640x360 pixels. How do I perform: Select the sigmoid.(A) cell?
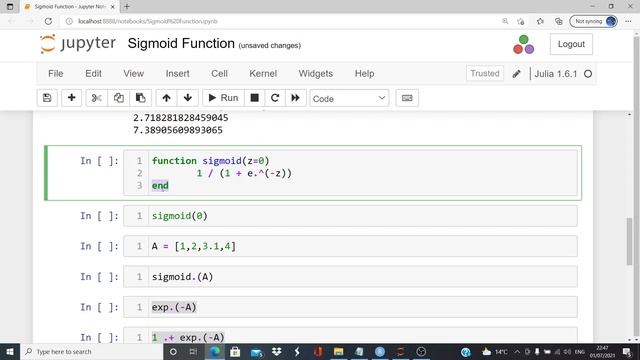pos(350,277)
